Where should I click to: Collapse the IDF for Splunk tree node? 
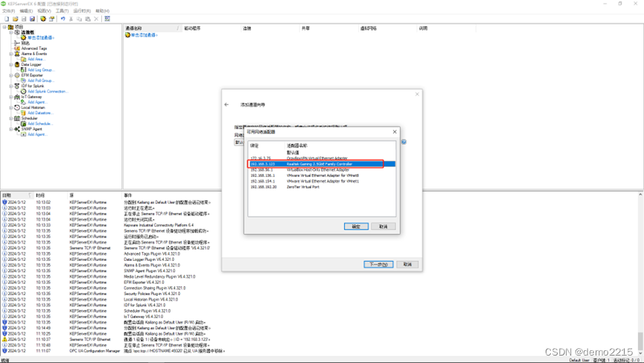coord(11,86)
